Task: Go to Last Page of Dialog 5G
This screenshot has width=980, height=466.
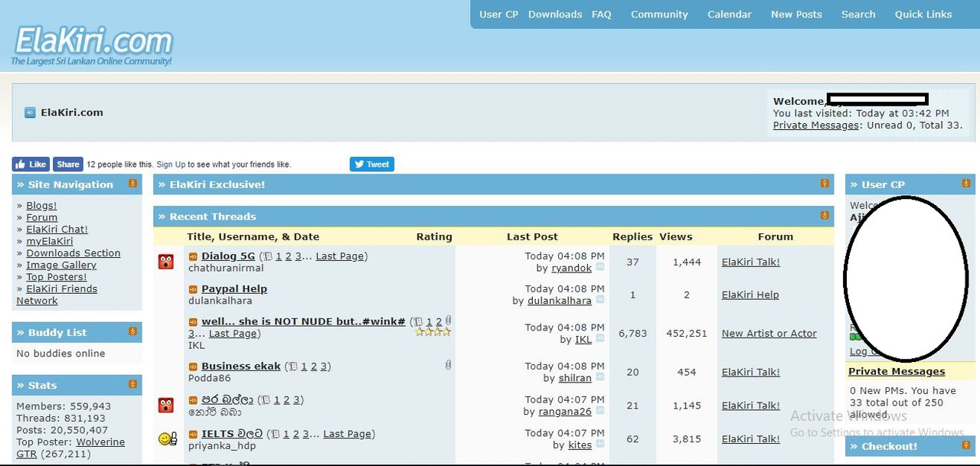Action: click(340, 256)
